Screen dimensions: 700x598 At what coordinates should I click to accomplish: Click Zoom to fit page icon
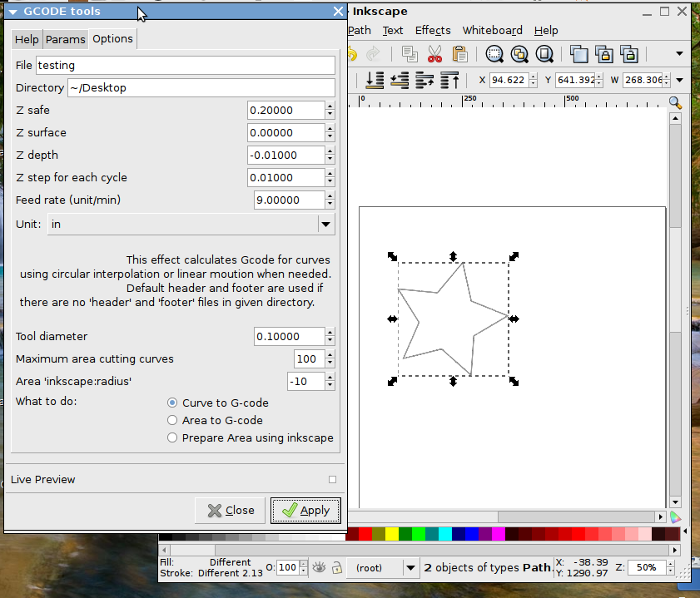(545, 55)
